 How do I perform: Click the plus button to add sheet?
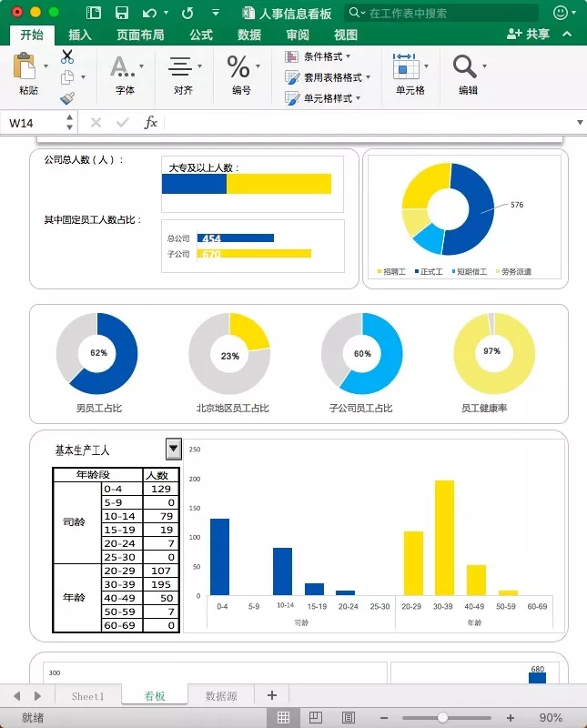(x=272, y=695)
